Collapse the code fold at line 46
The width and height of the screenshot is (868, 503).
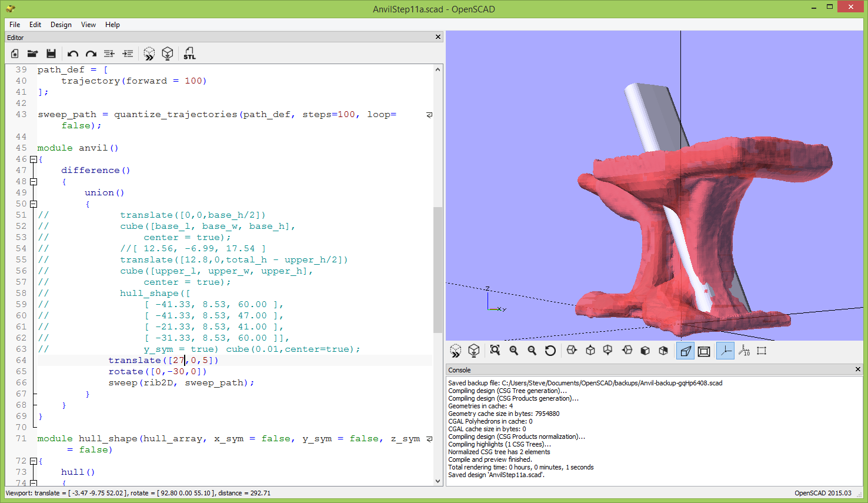coord(34,159)
